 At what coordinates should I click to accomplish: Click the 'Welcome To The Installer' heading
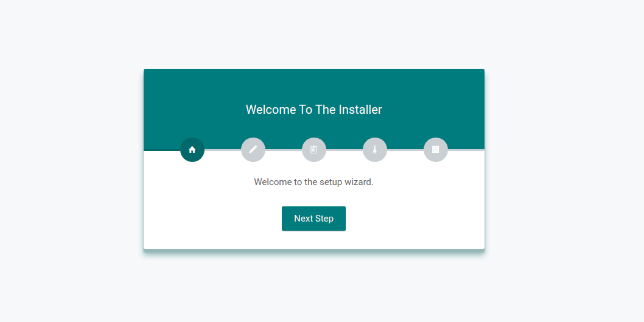[313, 110]
